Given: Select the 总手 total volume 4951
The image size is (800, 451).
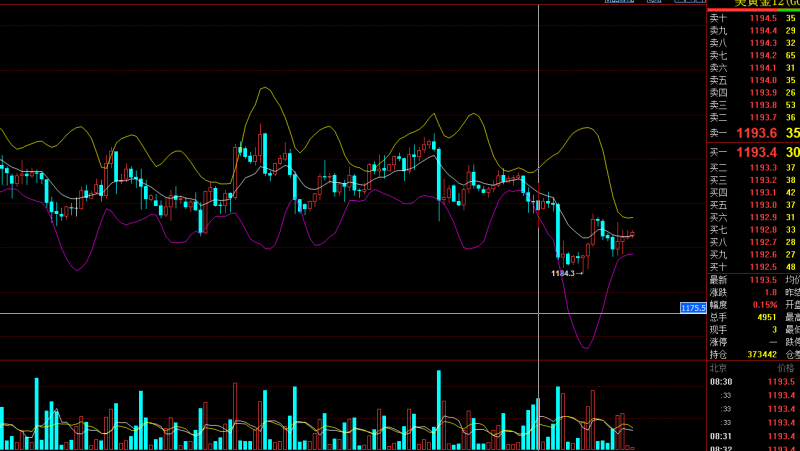Looking at the screenshot, I should coord(767,317).
